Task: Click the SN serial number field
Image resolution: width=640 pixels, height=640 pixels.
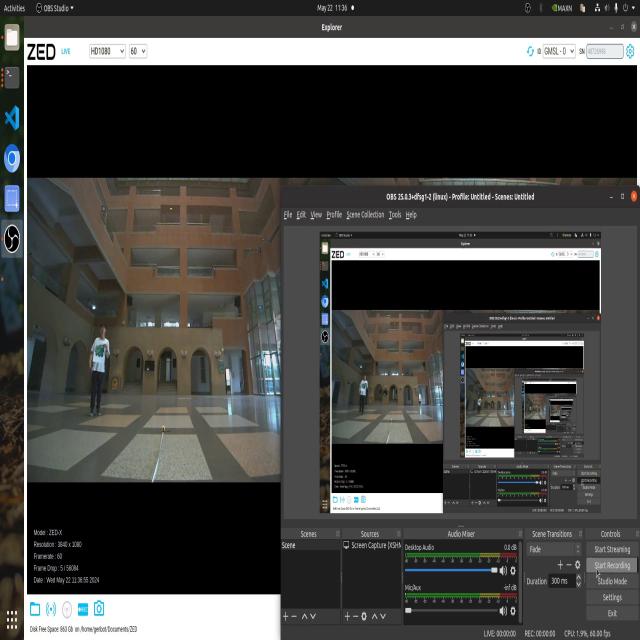Action: 604,51
